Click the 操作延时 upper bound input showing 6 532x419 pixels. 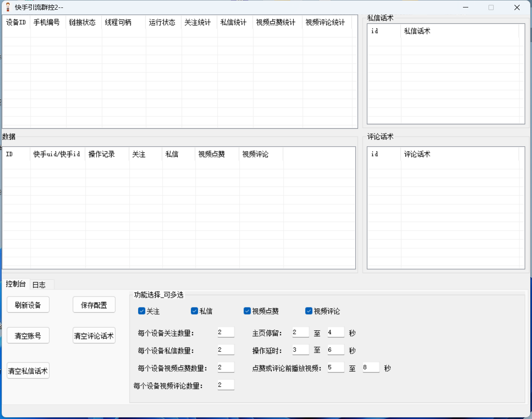tap(335, 350)
